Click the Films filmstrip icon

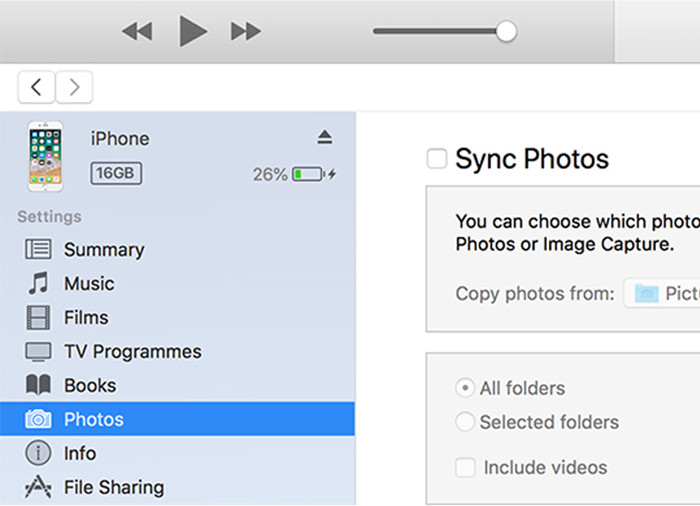pos(38,318)
